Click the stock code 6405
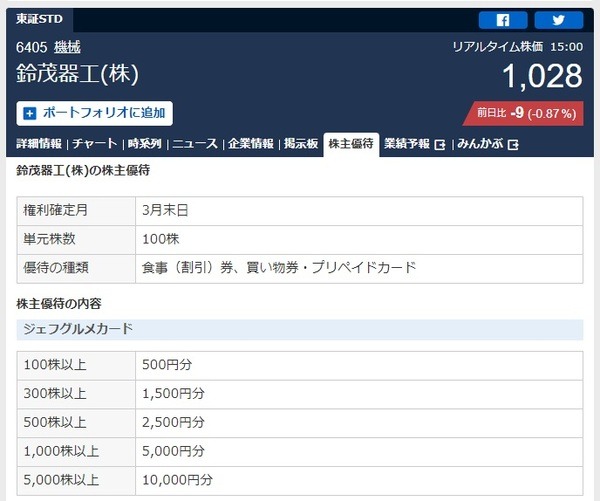Screen dimensions: 600x501 click(31, 47)
